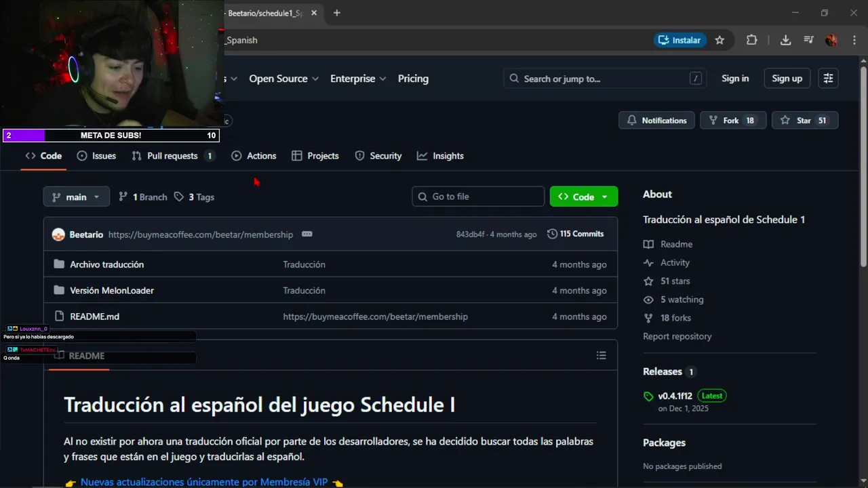
Task: View the 115 Commits history
Action: pos(575,234)
